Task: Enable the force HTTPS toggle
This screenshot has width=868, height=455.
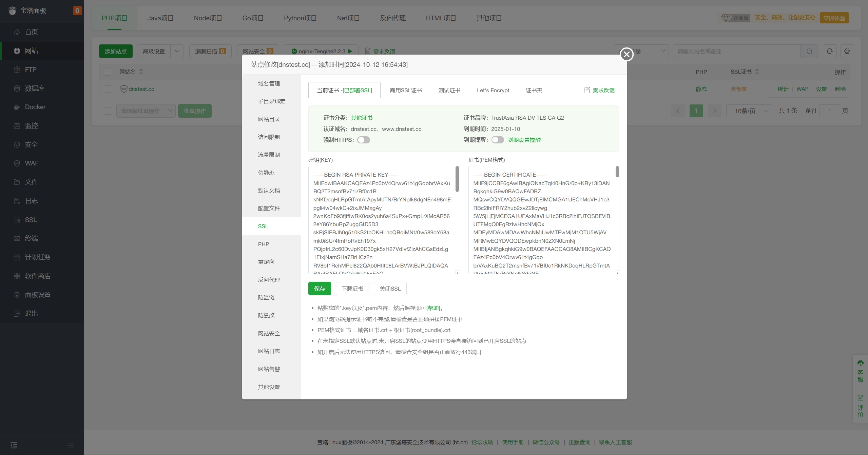Action: click(x=363, y=140)
